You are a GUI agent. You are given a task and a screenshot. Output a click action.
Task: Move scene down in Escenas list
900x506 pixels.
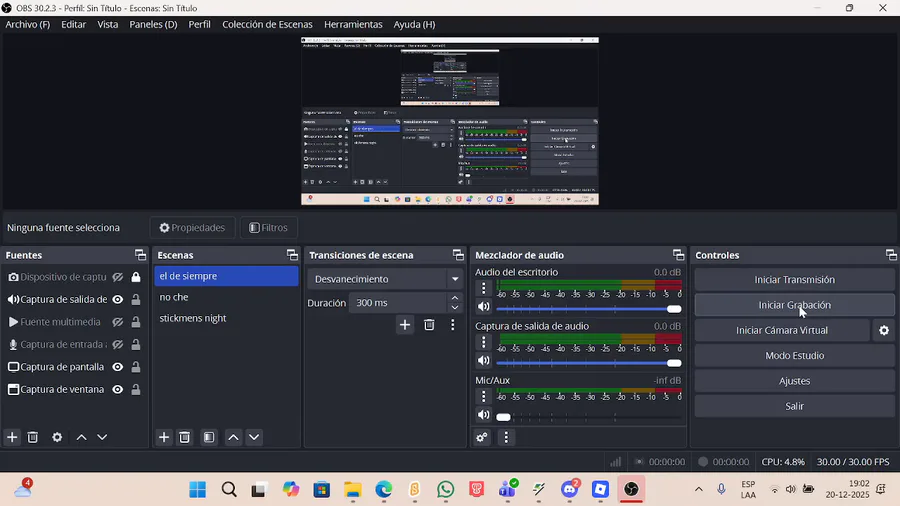tap(254, 437)
